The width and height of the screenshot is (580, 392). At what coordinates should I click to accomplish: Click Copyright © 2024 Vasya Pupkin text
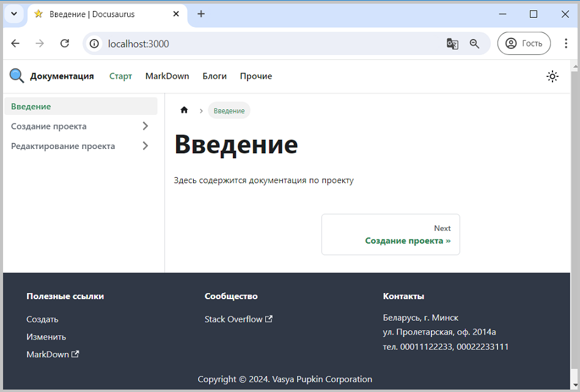[285, 379]
